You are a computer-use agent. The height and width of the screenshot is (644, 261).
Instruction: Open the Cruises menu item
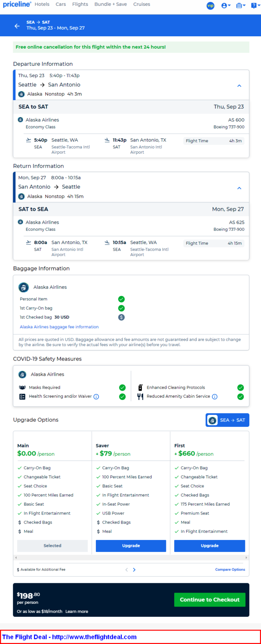pos(142,4)
